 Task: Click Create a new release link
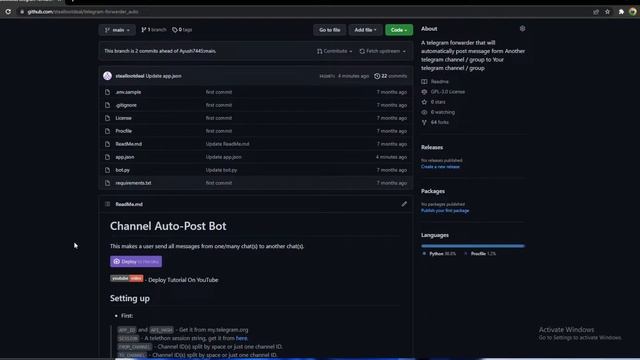click(x=440, y=167)
